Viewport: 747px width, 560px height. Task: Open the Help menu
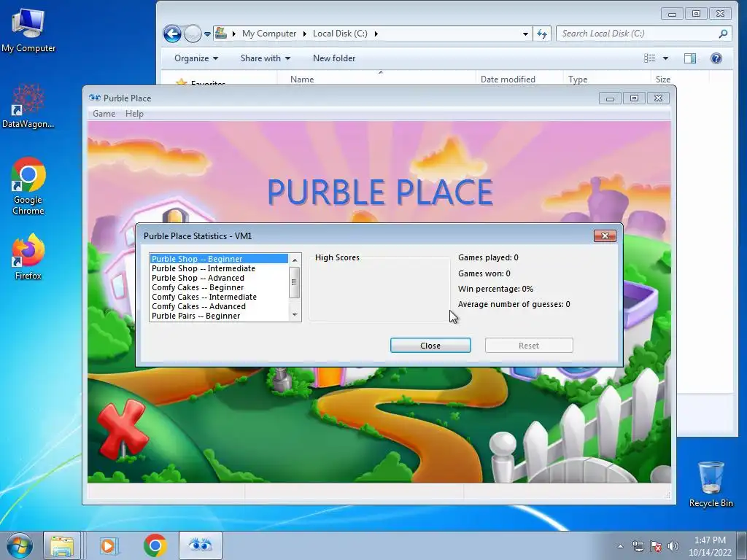click(x=134, y=113)
